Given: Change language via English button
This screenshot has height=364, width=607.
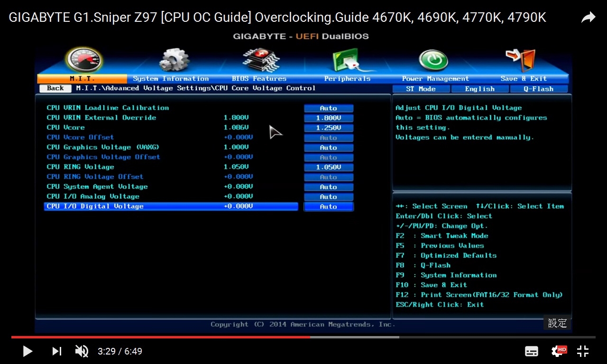Looking at the screenshot, I should click(x=479, y=89).
